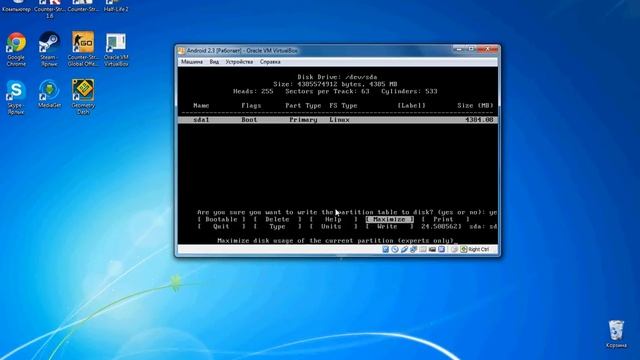Maximize the VirtualBox VM window
The image size is (640, 360).
pyautogui.click(x=471, y=49)
